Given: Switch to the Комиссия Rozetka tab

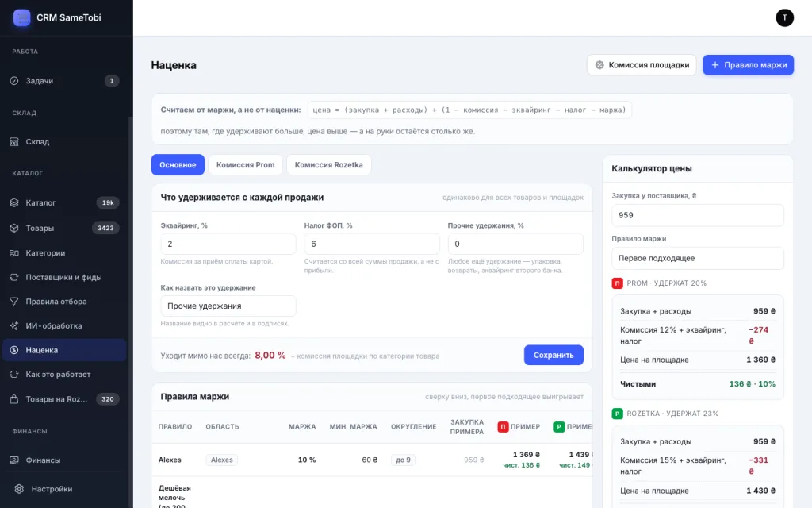Looking at the screenshot, I should pyautogui.click(x=329, y=165).
